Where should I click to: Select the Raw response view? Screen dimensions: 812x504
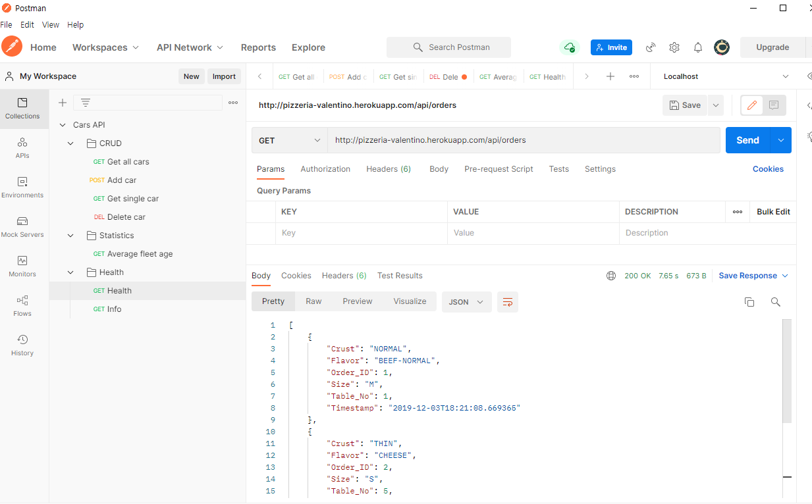pos(313,301)
